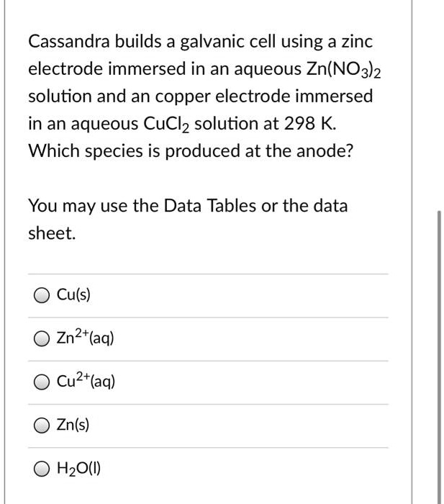The height and width of the screenshot is (504, 444).
Task: Click the Cu(s) answer label text
Action: click(74, 295)
